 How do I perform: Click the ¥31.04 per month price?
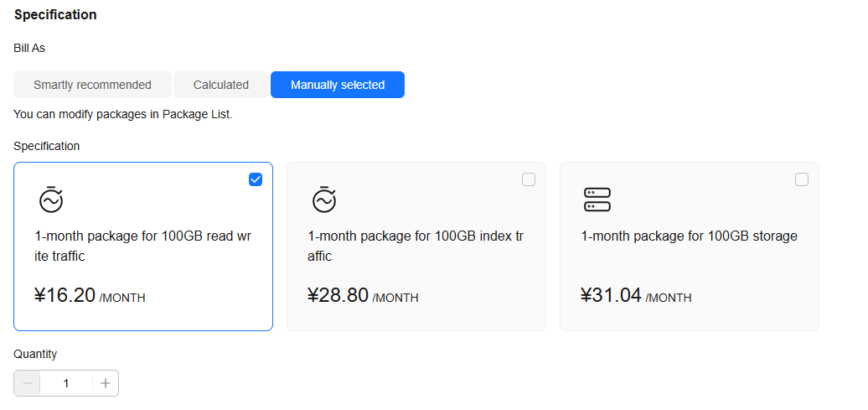[636, 295]
